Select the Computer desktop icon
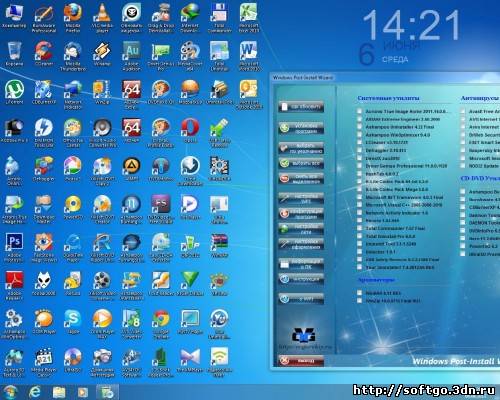The image size is (500, 400). 14,16
